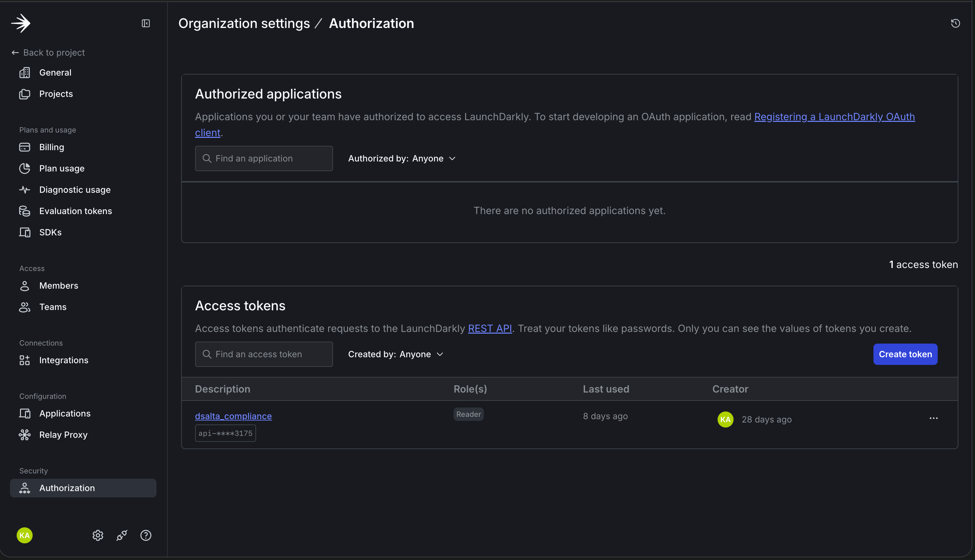This screenshot has width=975, height=560.
Task: Click the Creator column header
Action: (x=730, y=389)
